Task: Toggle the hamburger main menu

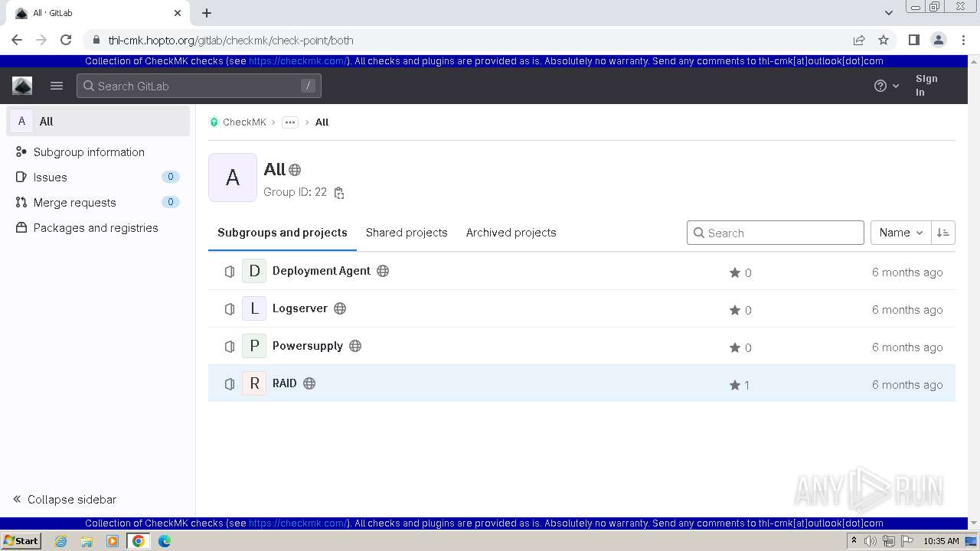Action: click(57, 86)
